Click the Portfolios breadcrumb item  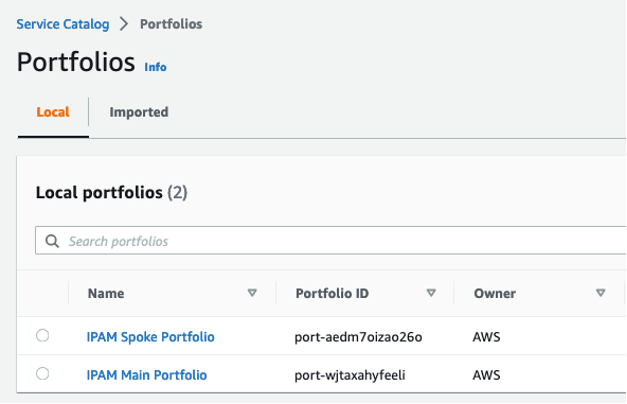(x=171, y=23)
